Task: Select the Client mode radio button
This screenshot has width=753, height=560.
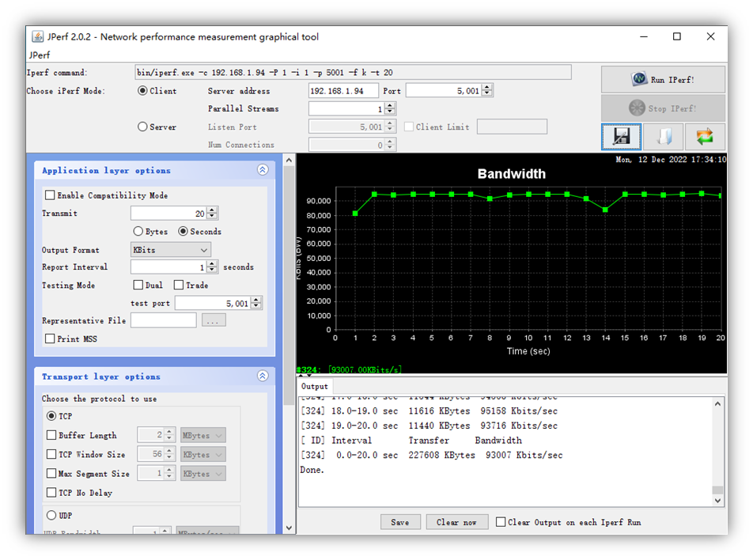Action: [x=142, y=91]
